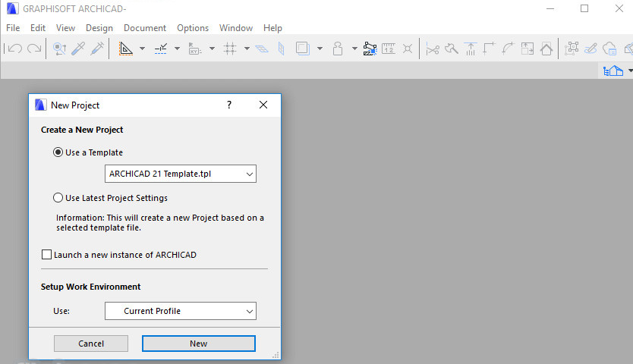Close the New Project dialog
633x364 pixels.
coord(263,105)
